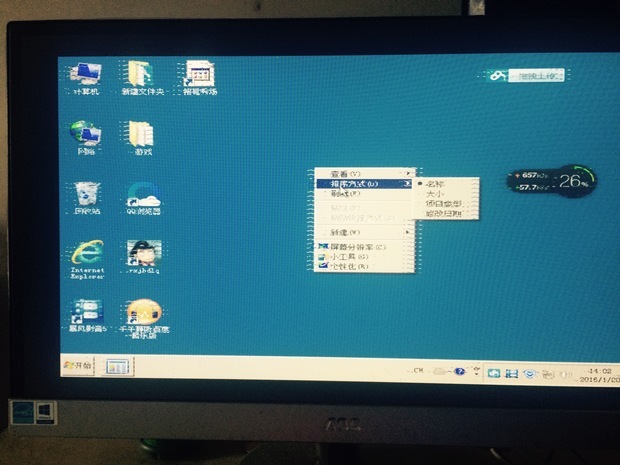Launch the QQ浏览器 shortcut
Screen dimensions: 620x465
[143, 198]
